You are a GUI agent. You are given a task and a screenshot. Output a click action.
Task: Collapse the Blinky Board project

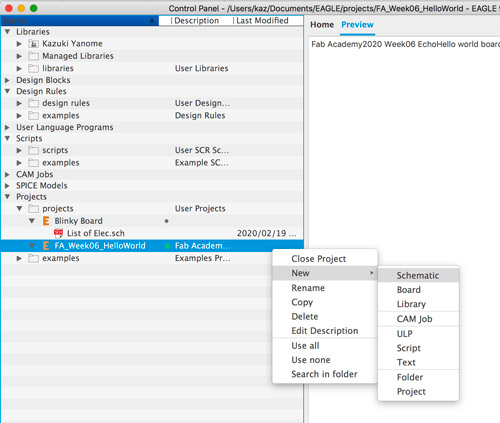coord(32,221)
